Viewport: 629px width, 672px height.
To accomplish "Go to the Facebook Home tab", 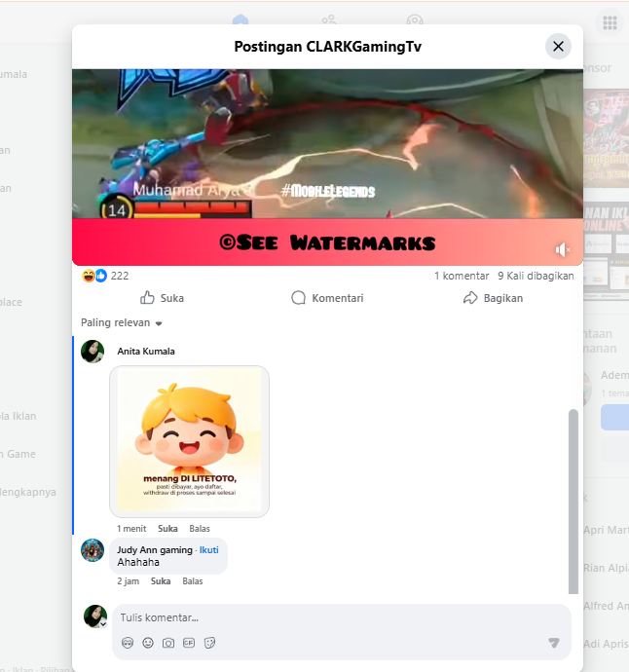I will [x=240, y=19].
